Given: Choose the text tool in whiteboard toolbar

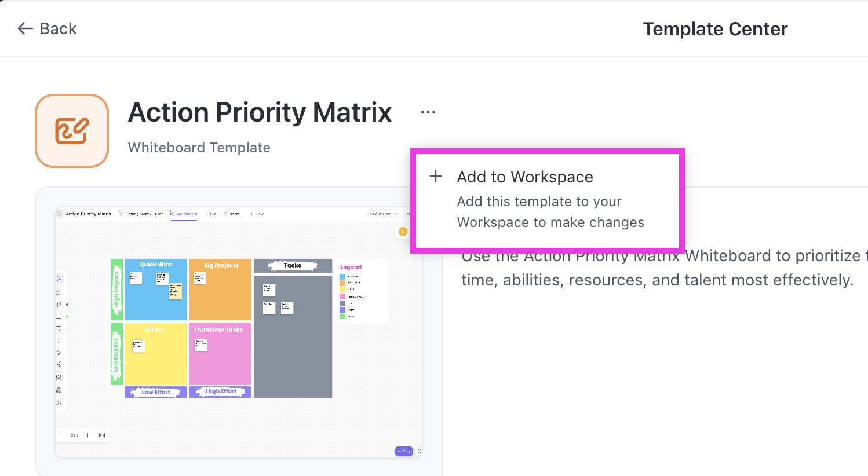Looking at the screenshot, I should tap(59, 340).
